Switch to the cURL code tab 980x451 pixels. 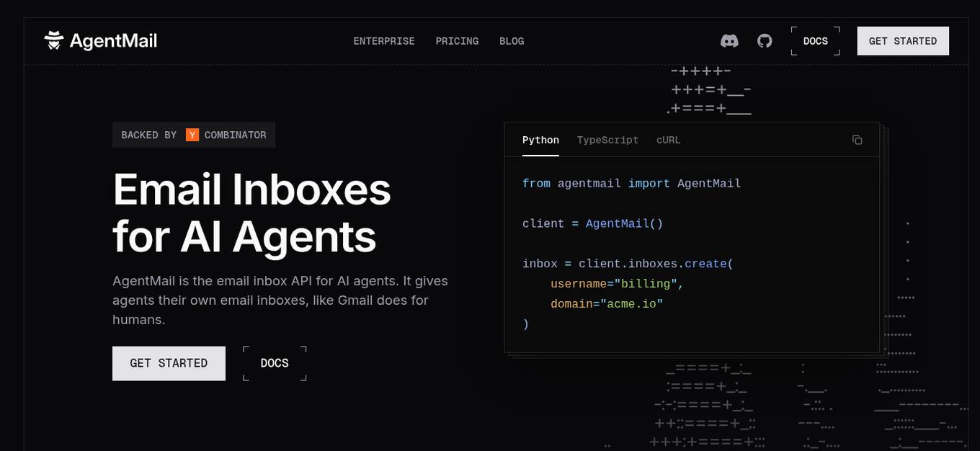(x=667, y=140)
